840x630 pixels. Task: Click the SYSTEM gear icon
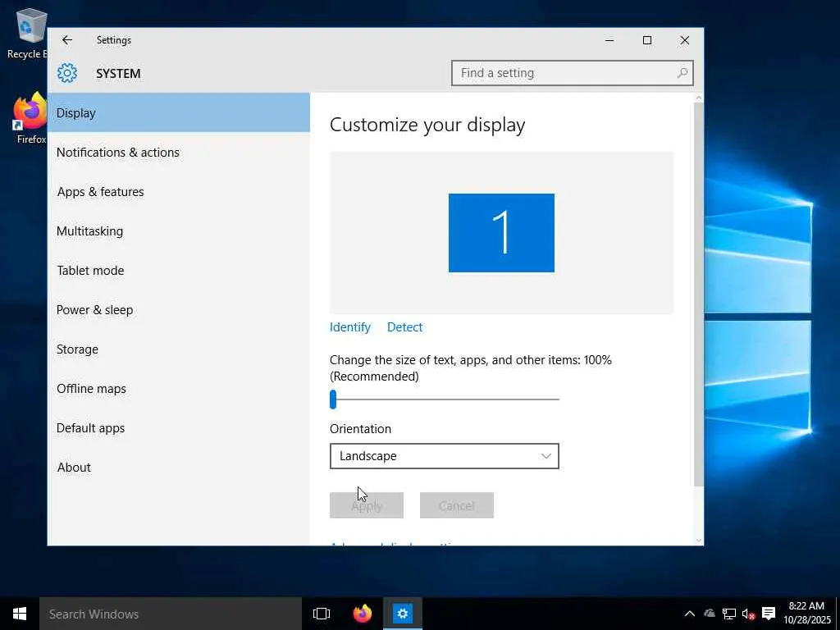(67, 73)
